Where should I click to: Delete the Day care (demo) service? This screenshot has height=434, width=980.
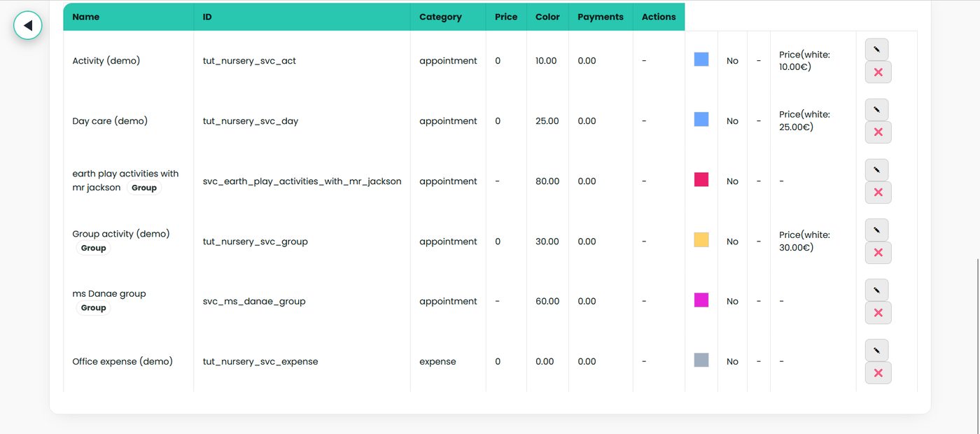[x=878, y=132]
